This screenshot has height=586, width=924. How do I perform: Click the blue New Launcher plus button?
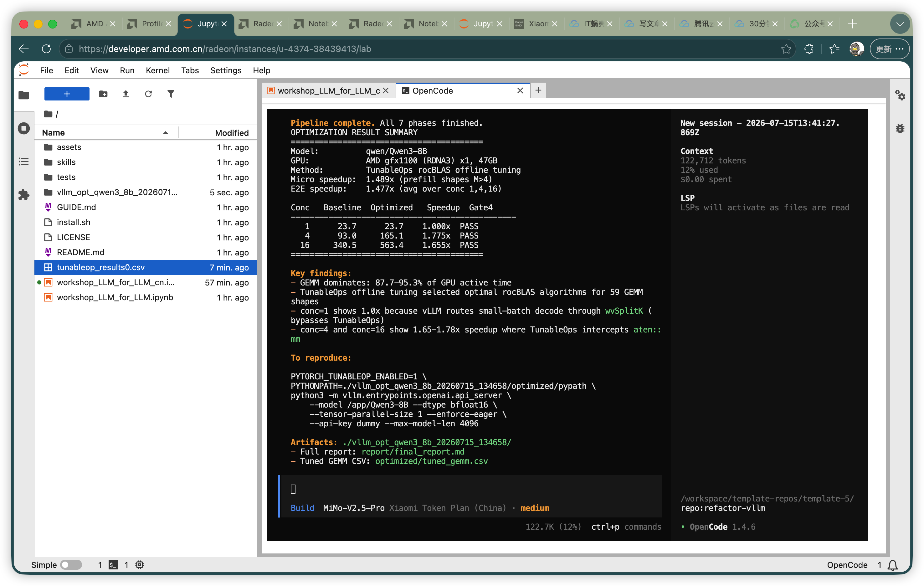point(67,94)
